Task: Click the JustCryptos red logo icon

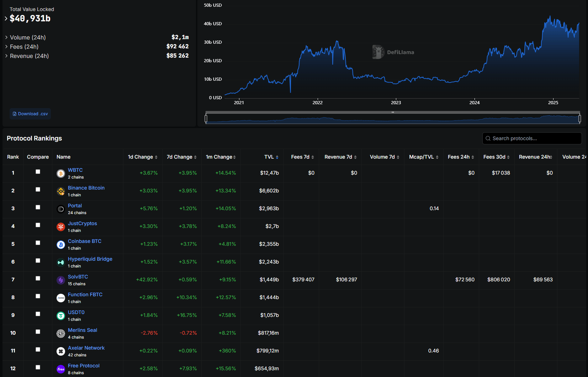Action: [x=61, y=227]
